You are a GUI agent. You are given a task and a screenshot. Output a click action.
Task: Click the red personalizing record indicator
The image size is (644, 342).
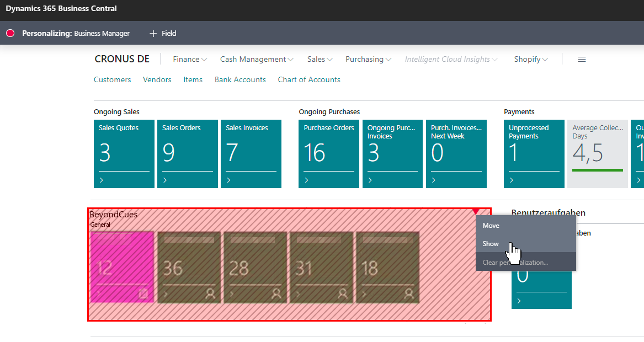pos(10,33)
